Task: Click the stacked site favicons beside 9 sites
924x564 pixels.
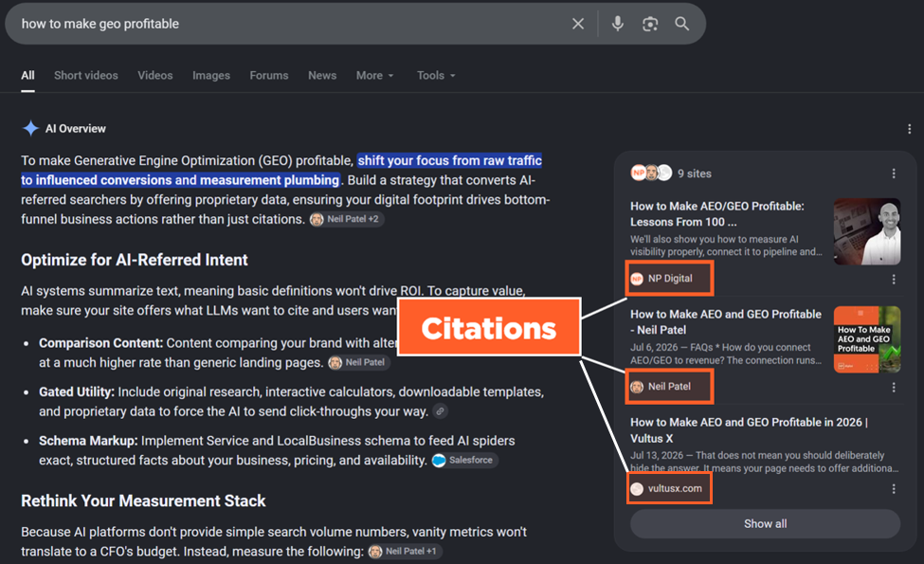Action: pyautogui.click(x=651, y=173)
